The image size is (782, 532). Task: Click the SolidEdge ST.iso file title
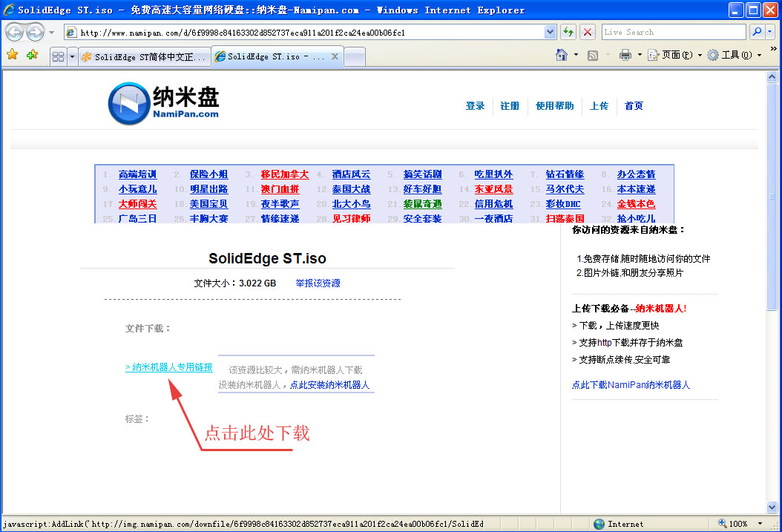267,258
